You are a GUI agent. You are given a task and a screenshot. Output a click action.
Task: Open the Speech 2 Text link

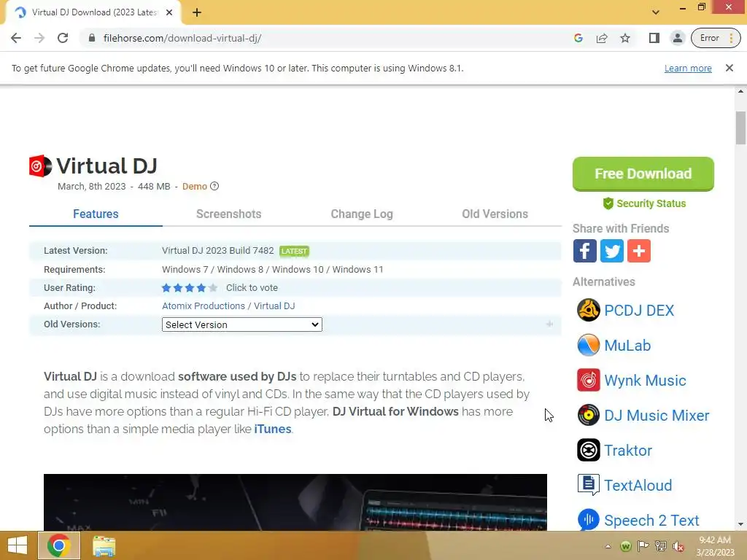(x=651, y=520)
